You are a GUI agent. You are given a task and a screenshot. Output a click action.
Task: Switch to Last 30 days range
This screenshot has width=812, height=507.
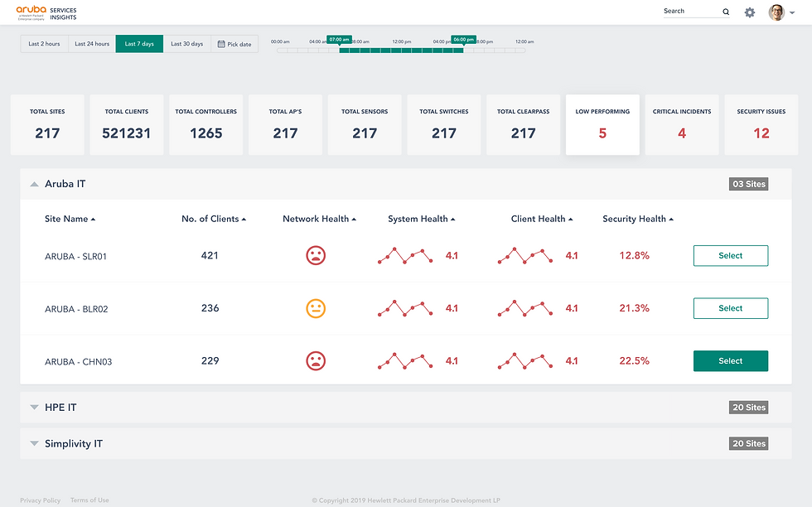coord(187,44)
